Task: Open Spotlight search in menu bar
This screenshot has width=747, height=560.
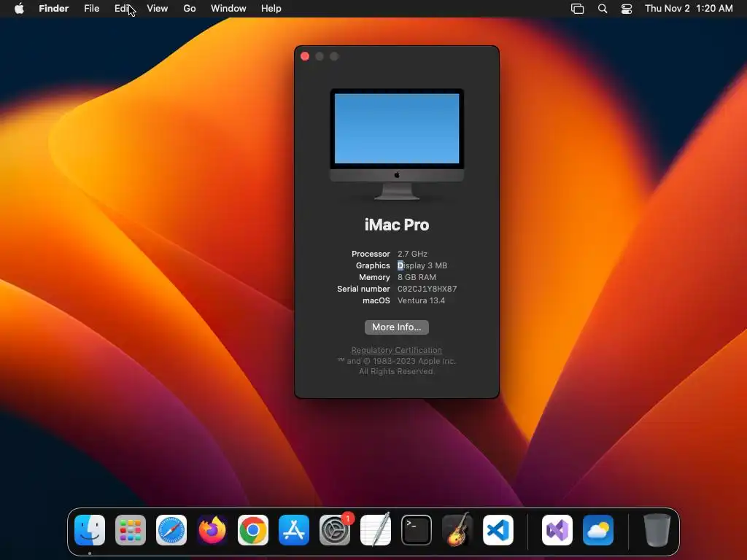Action: pos(603,9)
